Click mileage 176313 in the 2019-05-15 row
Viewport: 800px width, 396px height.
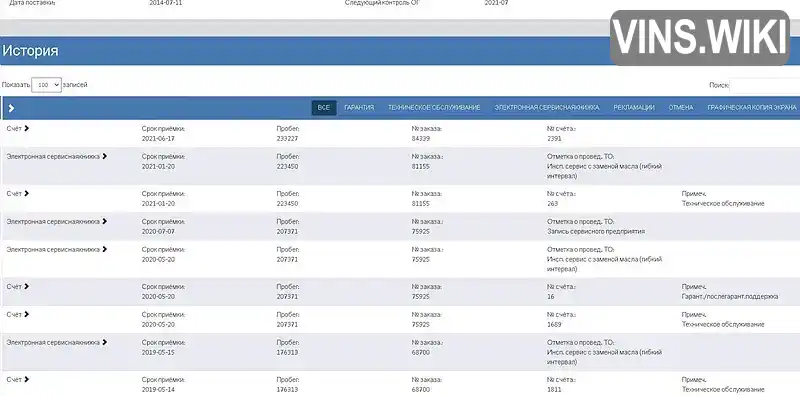[287, 352]
